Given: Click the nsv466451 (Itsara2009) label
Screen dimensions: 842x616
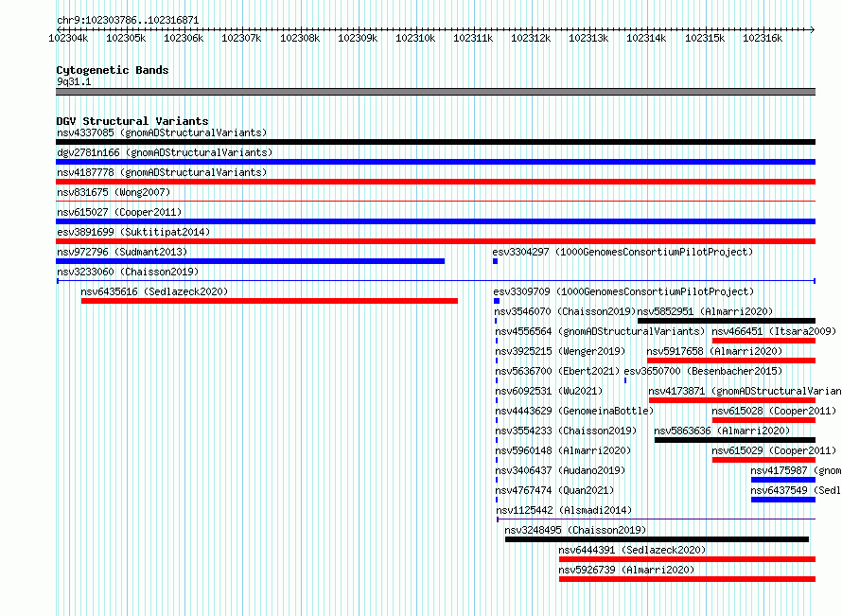Looking at the screenshot, I should (774, 331).
